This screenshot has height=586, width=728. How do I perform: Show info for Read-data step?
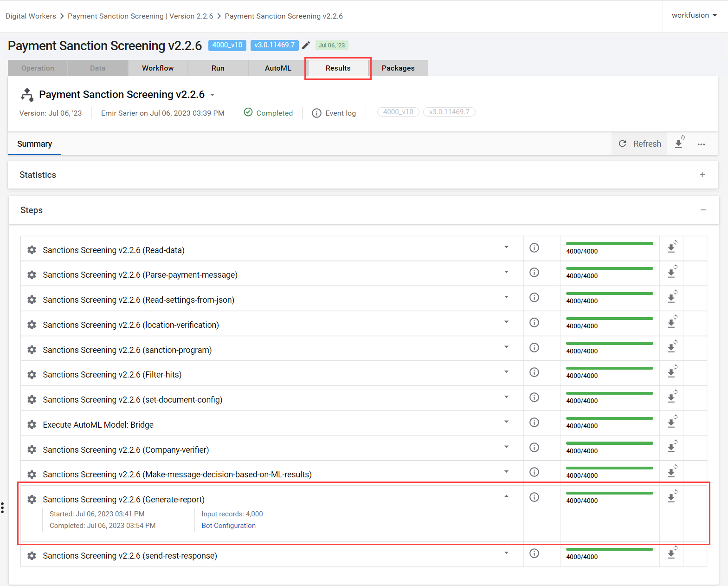[535, 247]
